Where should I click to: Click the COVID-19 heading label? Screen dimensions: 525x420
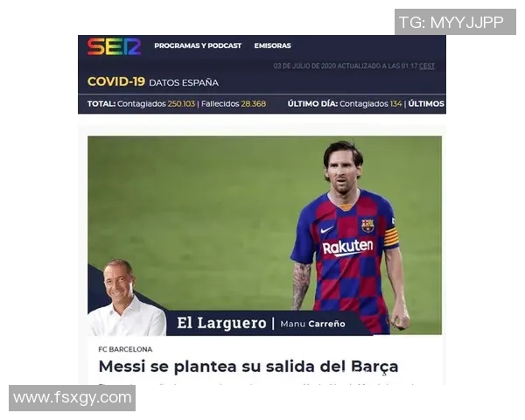(115, 81)
